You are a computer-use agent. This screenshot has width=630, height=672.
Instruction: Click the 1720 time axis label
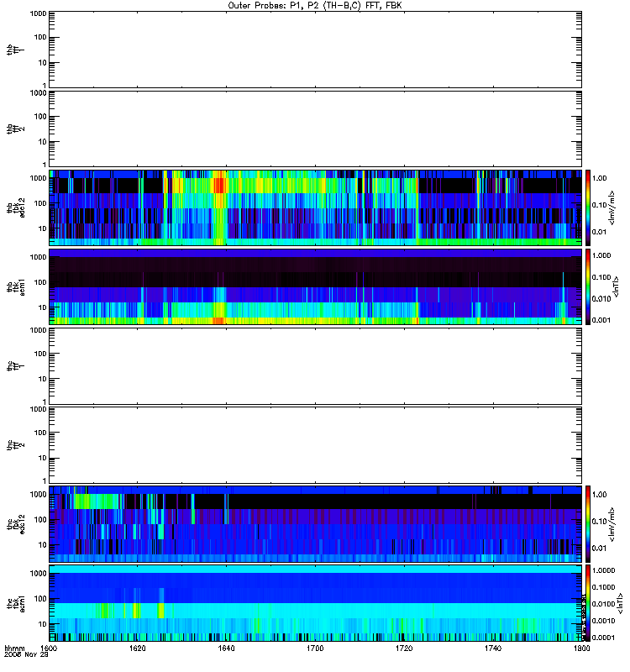pos(404,648)
